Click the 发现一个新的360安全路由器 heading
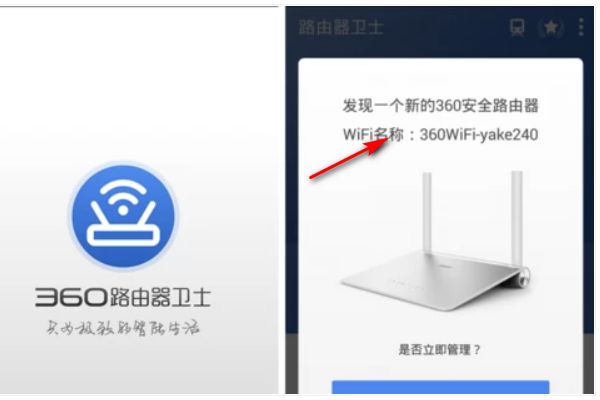 coord(440,106)
